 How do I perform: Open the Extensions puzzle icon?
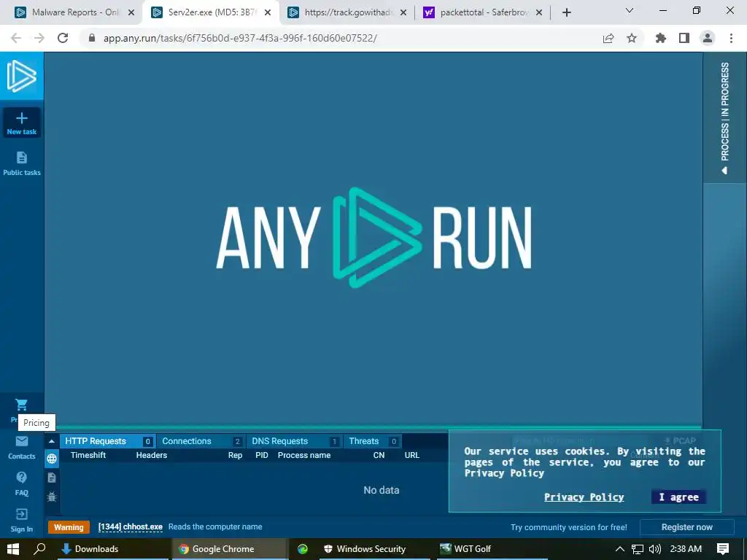660,38
